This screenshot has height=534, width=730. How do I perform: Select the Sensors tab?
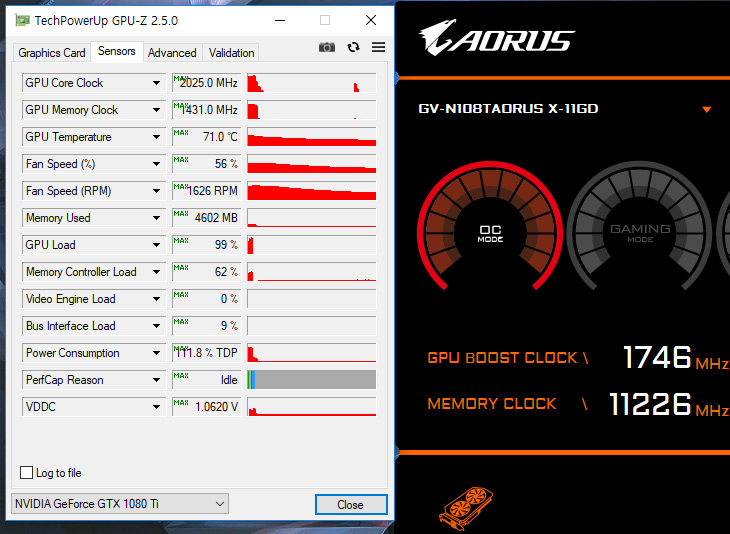click(116, 51)
